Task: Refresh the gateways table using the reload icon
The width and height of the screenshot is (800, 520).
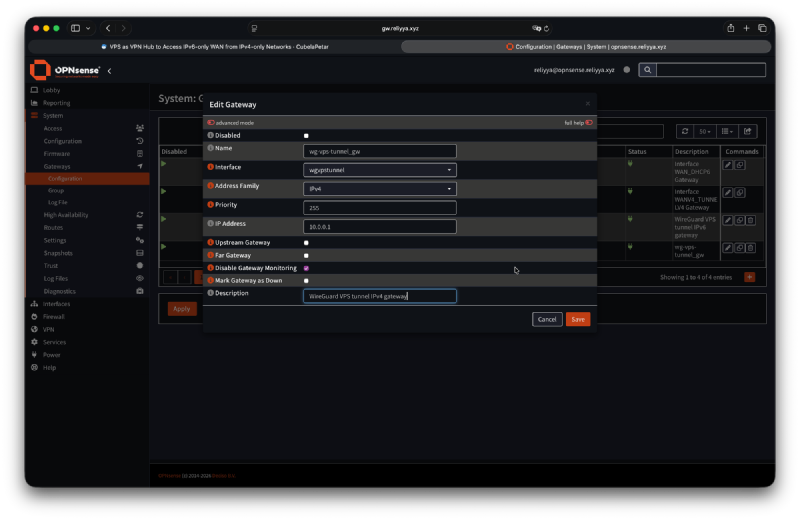Action: point(685,131)
